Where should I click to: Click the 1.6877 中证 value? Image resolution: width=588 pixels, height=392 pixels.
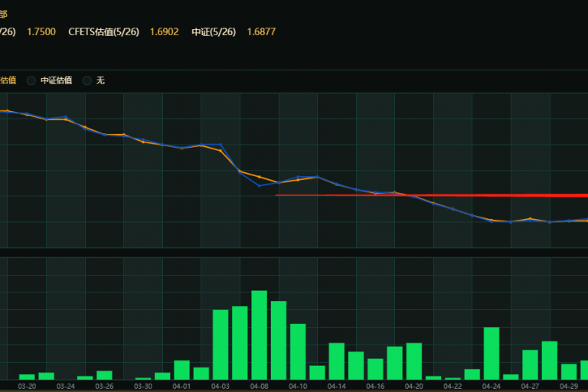(261, 31)
